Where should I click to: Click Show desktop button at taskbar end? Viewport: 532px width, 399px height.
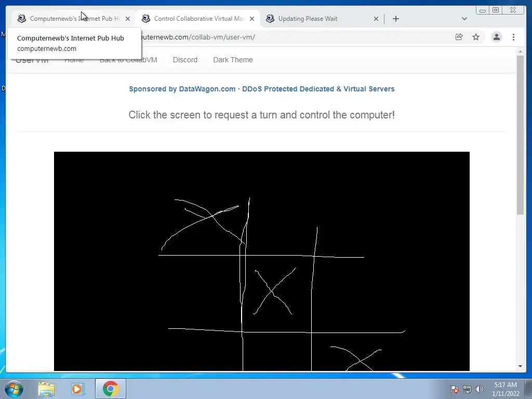tap(528, 389)
